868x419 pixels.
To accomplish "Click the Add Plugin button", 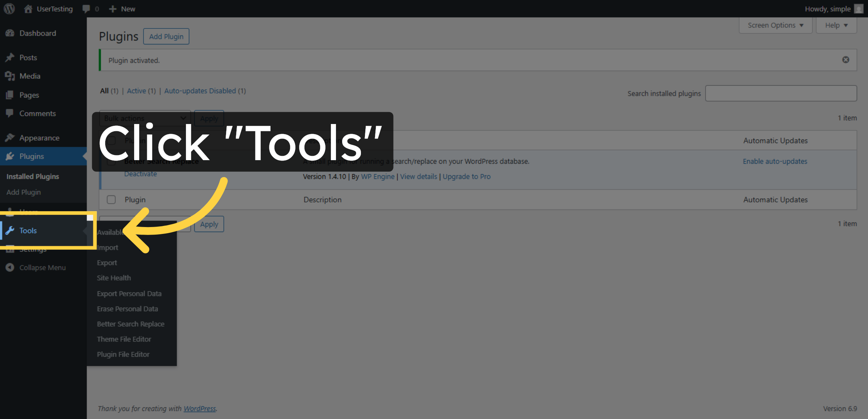I will tap(166, 36).
